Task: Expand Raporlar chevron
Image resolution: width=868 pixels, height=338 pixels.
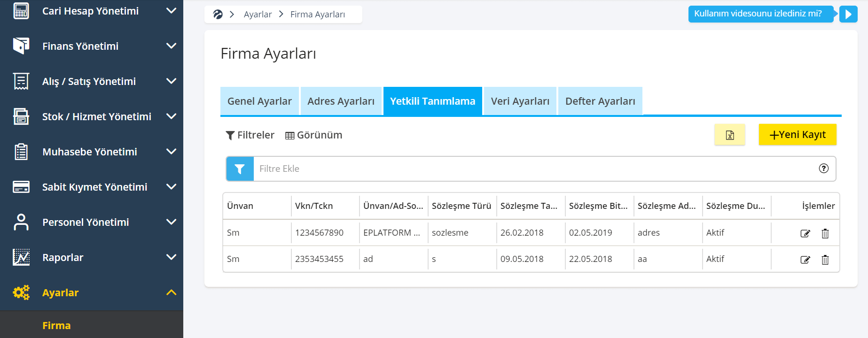Action: point(172,257)
